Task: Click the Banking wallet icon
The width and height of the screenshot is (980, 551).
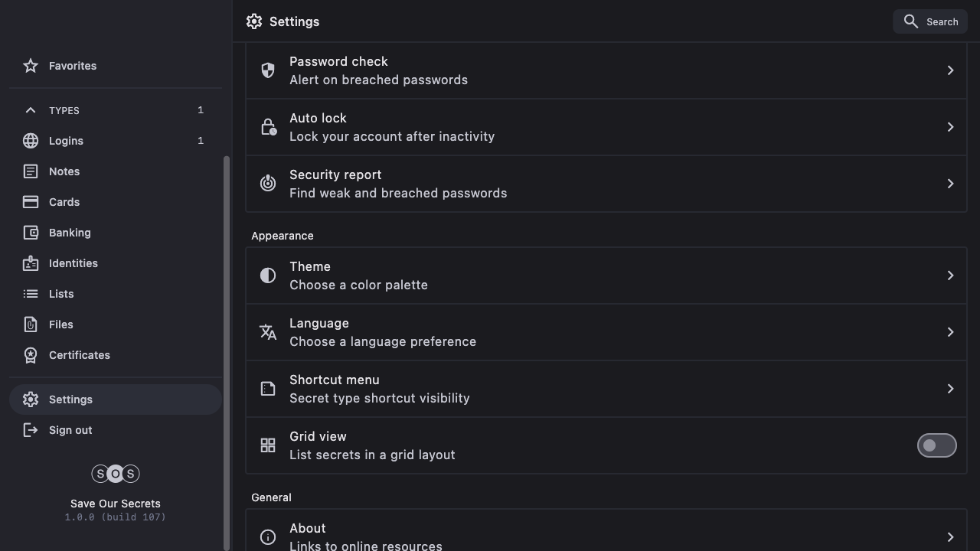Action: [31, 233]
